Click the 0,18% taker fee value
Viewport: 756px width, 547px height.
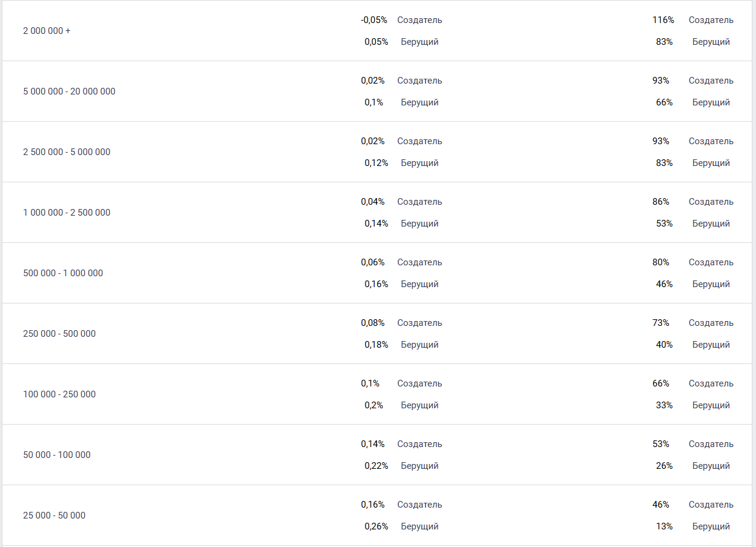(376, 345)
